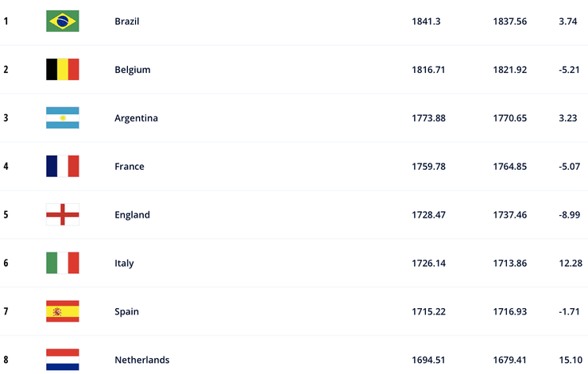
Task: Click the Spain flag icon
Action: click(x=62, y=311)
